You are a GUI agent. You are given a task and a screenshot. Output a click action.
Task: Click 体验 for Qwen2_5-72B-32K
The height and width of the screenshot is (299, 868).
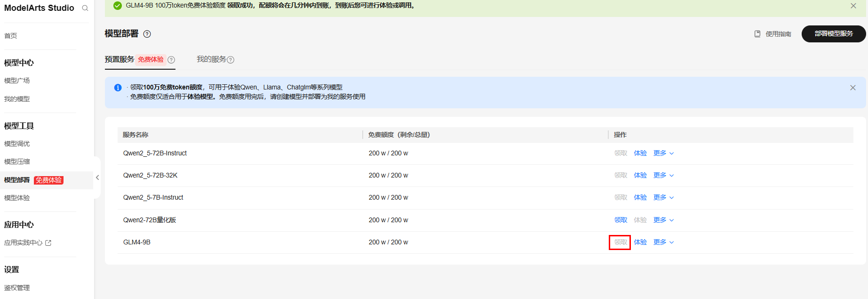(x=640, y=175)
